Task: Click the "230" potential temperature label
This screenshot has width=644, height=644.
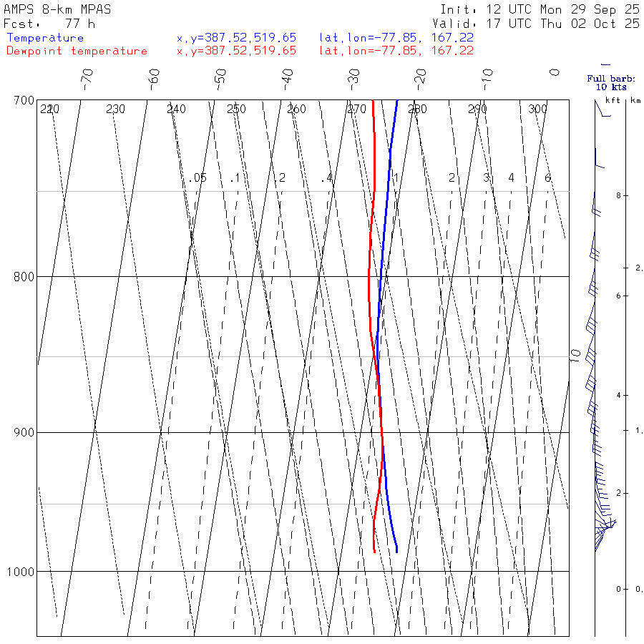Action: click(x=115, y=109)
